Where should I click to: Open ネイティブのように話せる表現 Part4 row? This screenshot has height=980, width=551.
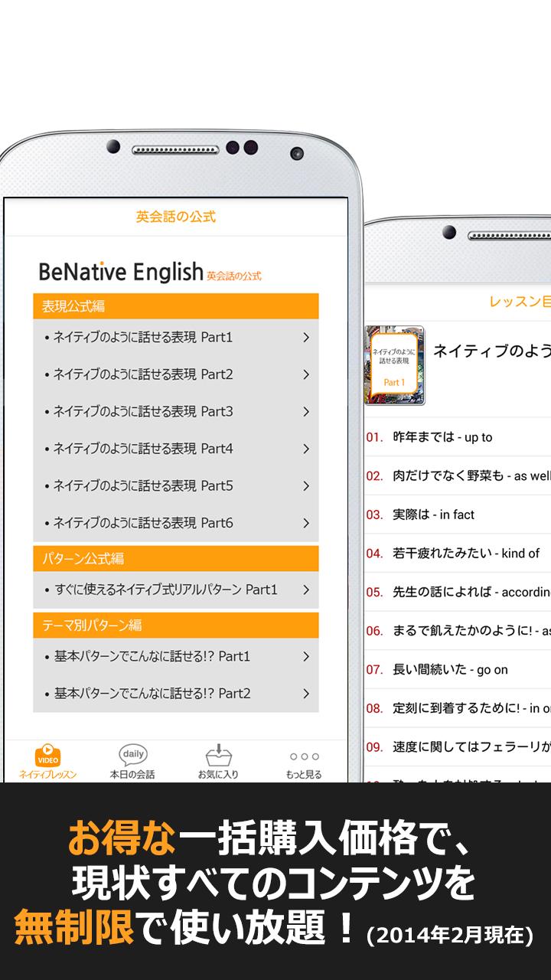(x=176, y=449)
